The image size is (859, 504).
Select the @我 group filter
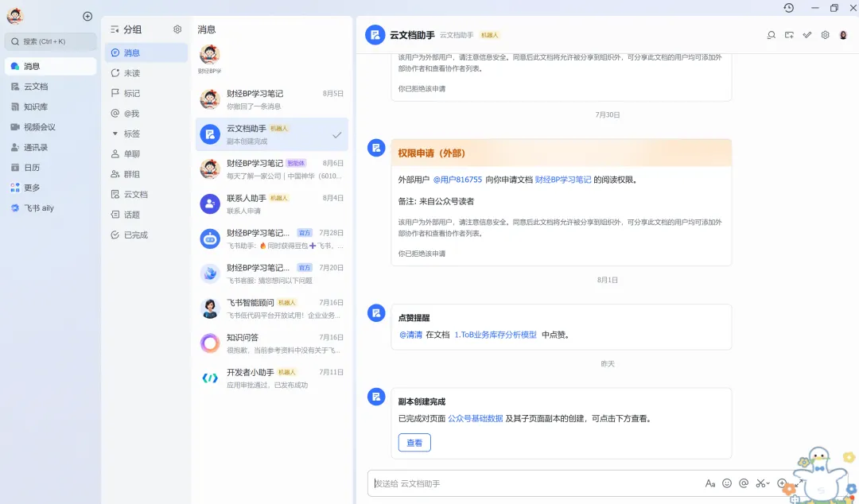[x=146, y=114]
